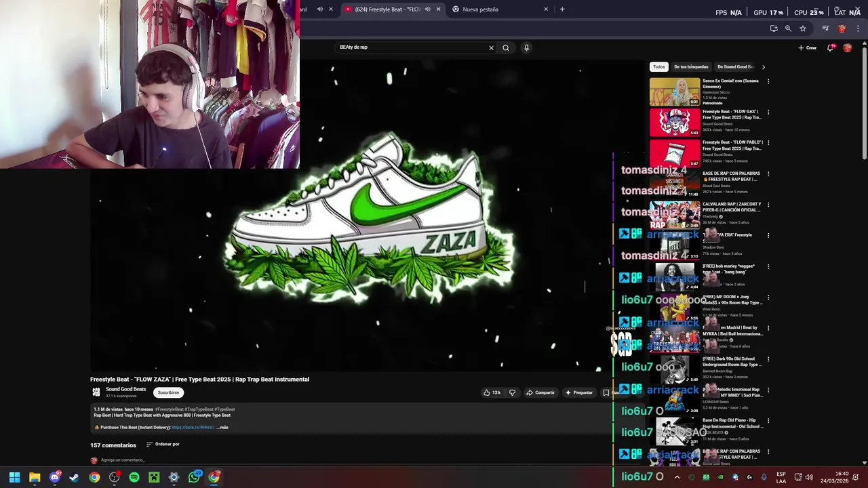Open a new browser tab with plus
868x488 pixels.
click(561, 9)
